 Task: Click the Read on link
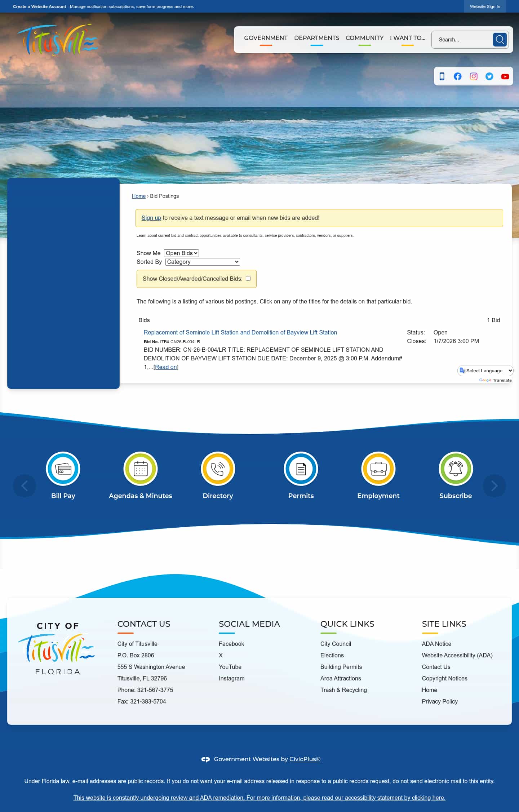[x=166, y=367]
